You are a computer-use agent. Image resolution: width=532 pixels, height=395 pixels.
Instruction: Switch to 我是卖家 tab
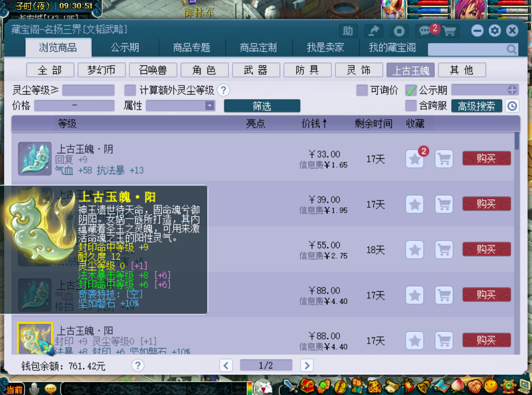click(x=325, y=48)
